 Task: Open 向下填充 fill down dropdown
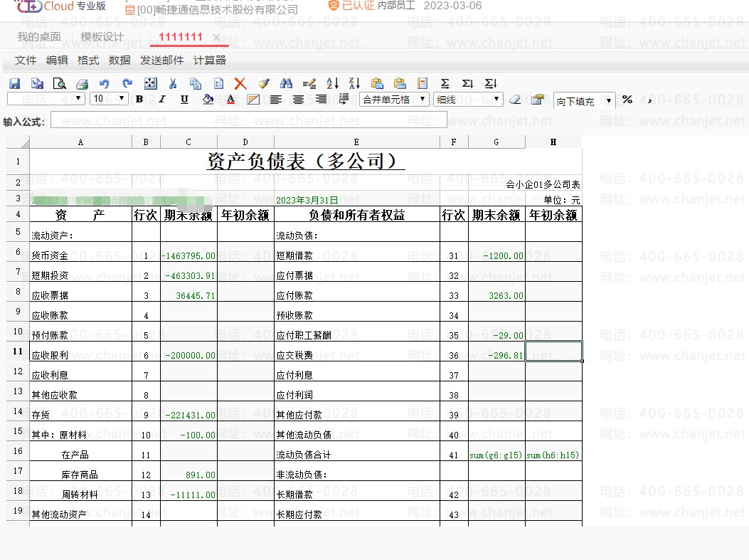584,101
